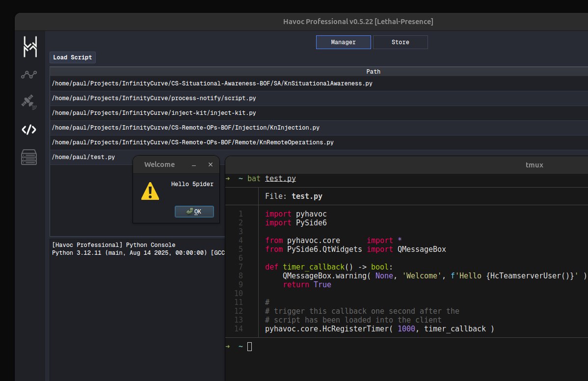
Task: Click the Python Console header text
Action: tap(114, 245)
